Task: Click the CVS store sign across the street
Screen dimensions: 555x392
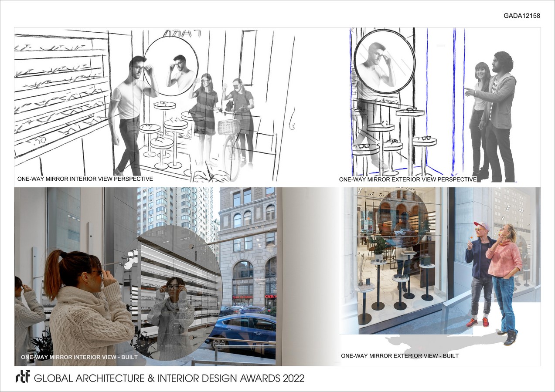Action: [x=270, y=297]
